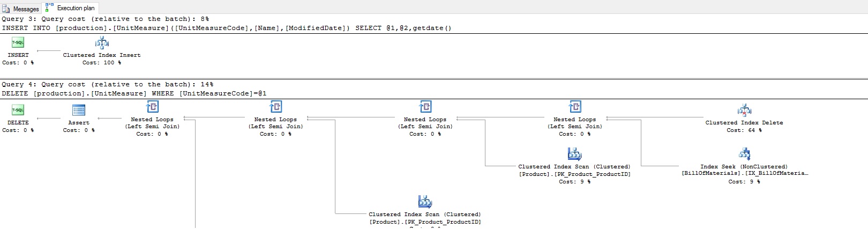
Task: Select the bottom Clustered Index Scan icon
Action: 425,202
